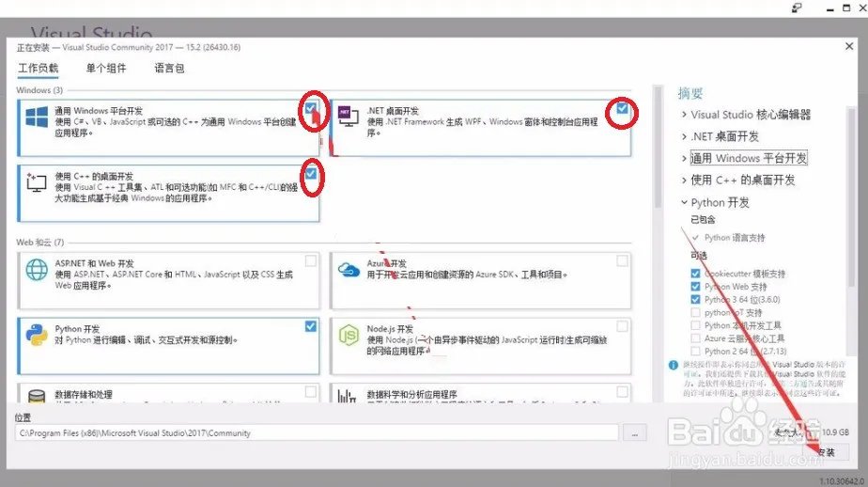This screenshot has height=487, width=868.
Task: Click the .NET 桌面开发 monitor icon
Action: [349, 116]
